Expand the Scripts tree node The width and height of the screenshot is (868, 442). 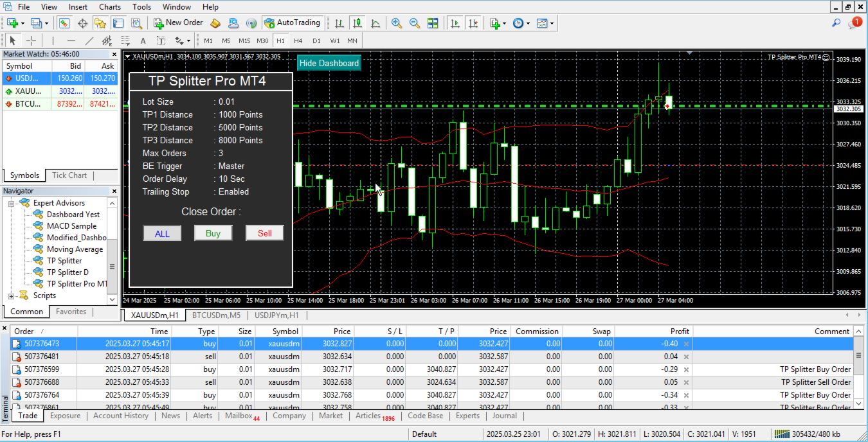12,296
